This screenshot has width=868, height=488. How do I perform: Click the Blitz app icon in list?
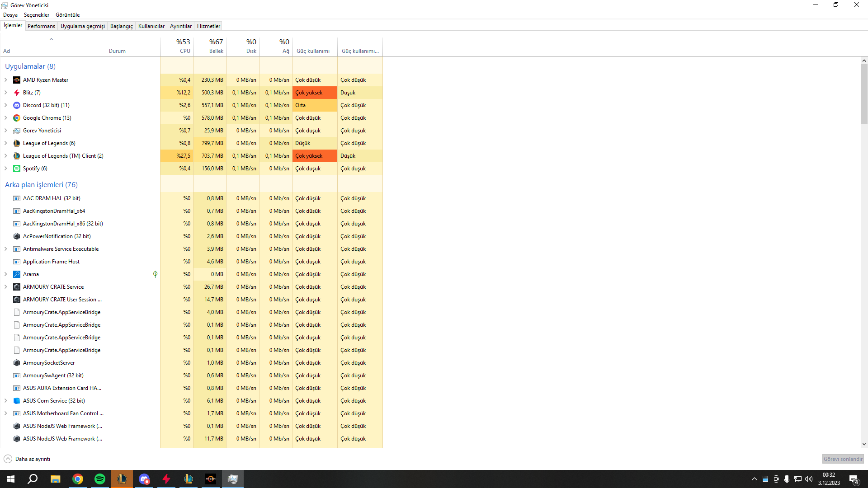[x=17, y=93]
